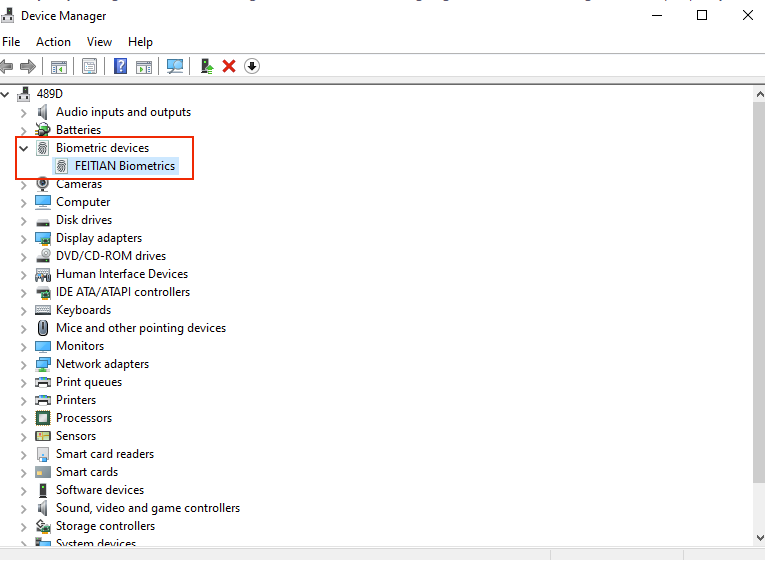Image resolution: width=771 pixels, height=565 pixels.
Task: Click the Processors chip icon
Action: point(43,418)
